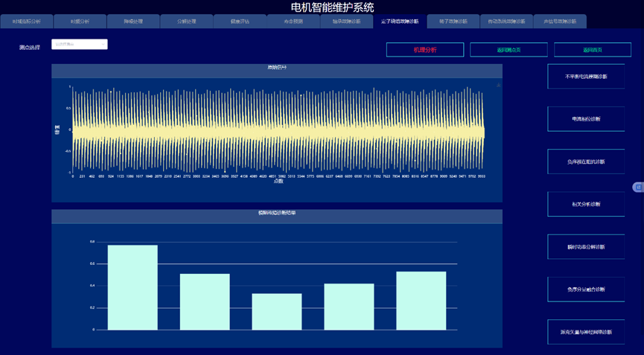Click the 派克矢量与神经网络诊断 button

click(586, 332)
